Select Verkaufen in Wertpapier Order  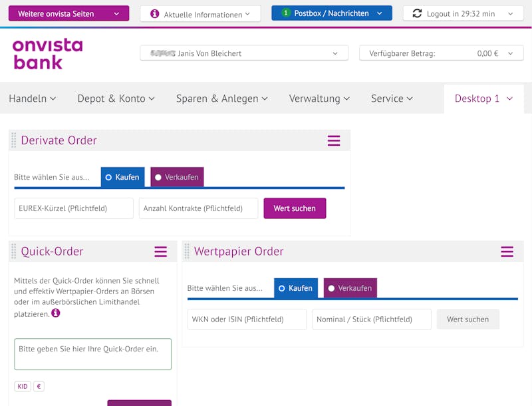click(350, 288)
